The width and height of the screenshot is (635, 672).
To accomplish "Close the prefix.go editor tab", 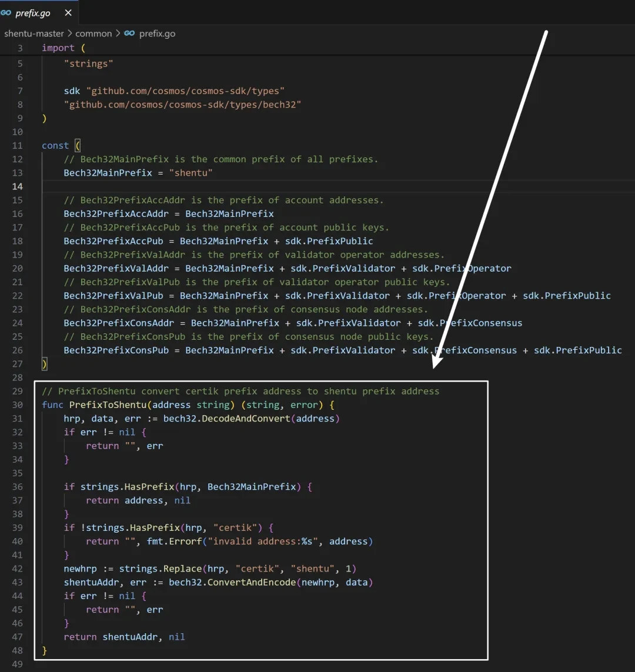I will point(68,13).
